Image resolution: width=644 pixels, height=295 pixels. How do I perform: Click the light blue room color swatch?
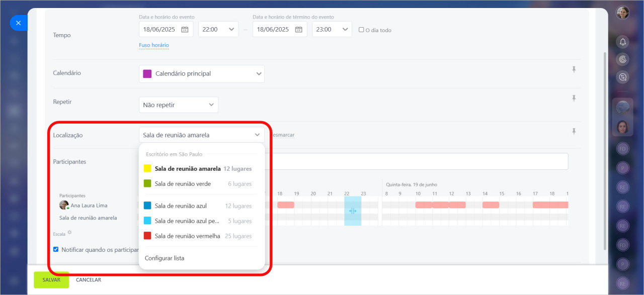coord(147,221)
